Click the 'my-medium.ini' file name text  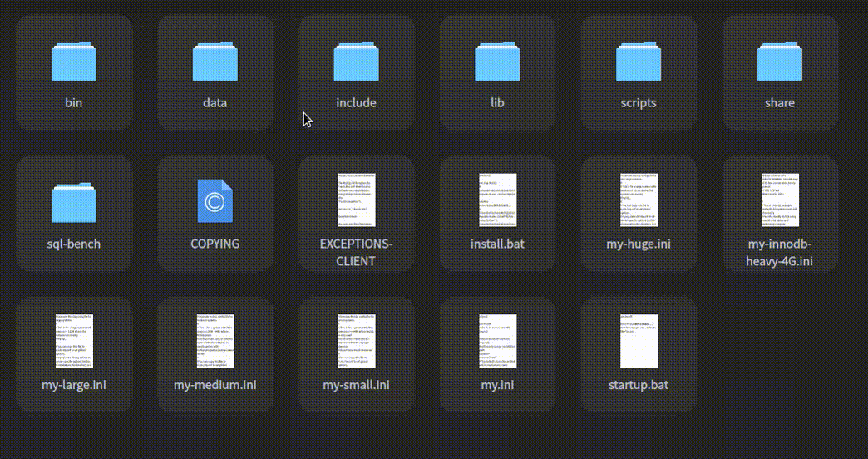click(x=215, y=385)
